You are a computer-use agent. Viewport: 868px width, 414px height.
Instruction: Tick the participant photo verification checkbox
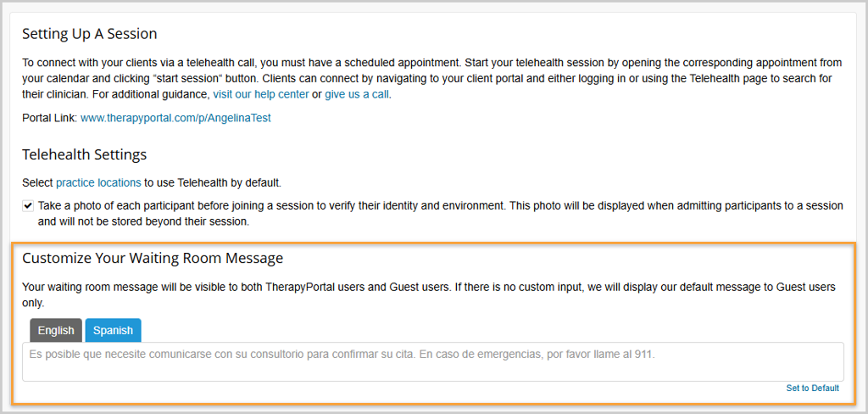(28, 206)
